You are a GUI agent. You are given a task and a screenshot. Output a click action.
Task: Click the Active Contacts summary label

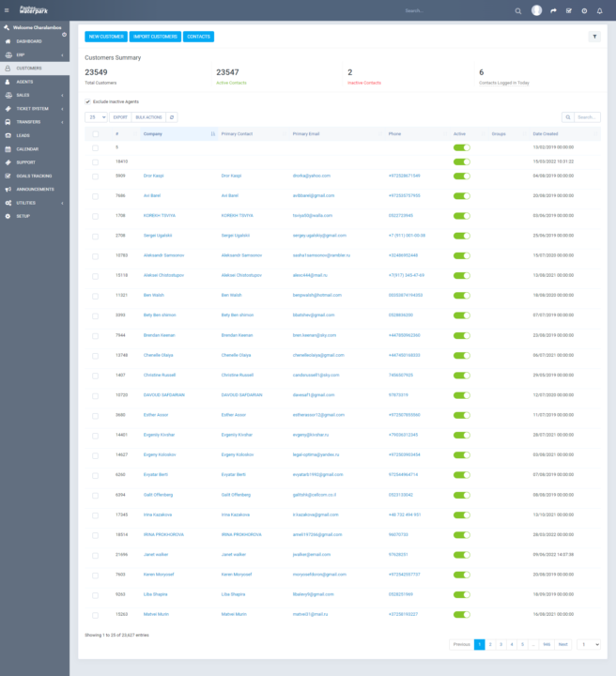[231, 83]
